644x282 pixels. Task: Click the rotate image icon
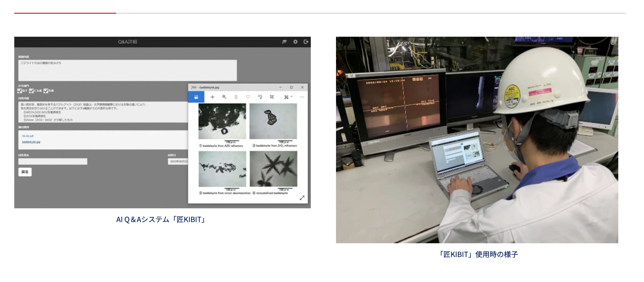coord(260,97)
